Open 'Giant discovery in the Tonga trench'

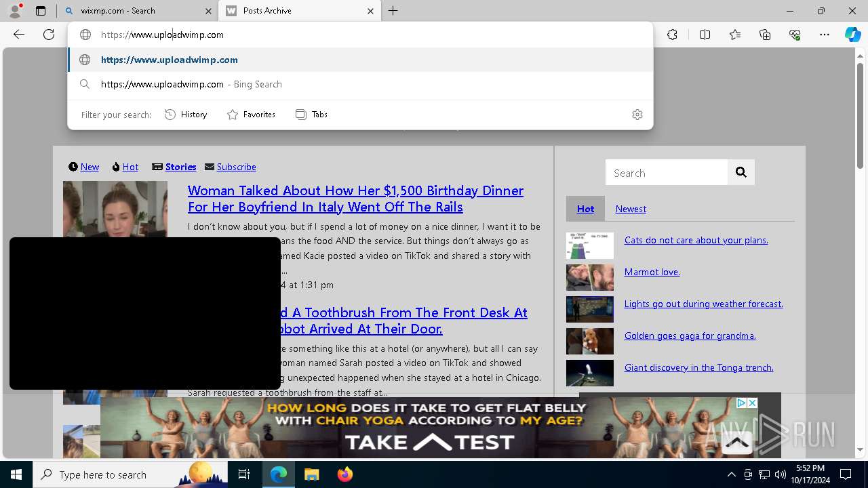click(x=698, y=367)
